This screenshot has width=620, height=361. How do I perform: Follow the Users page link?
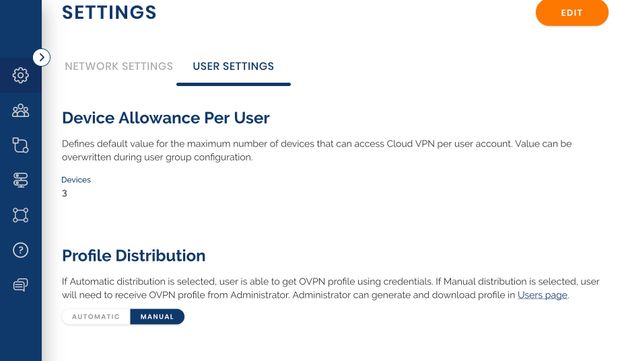(542, 295)
